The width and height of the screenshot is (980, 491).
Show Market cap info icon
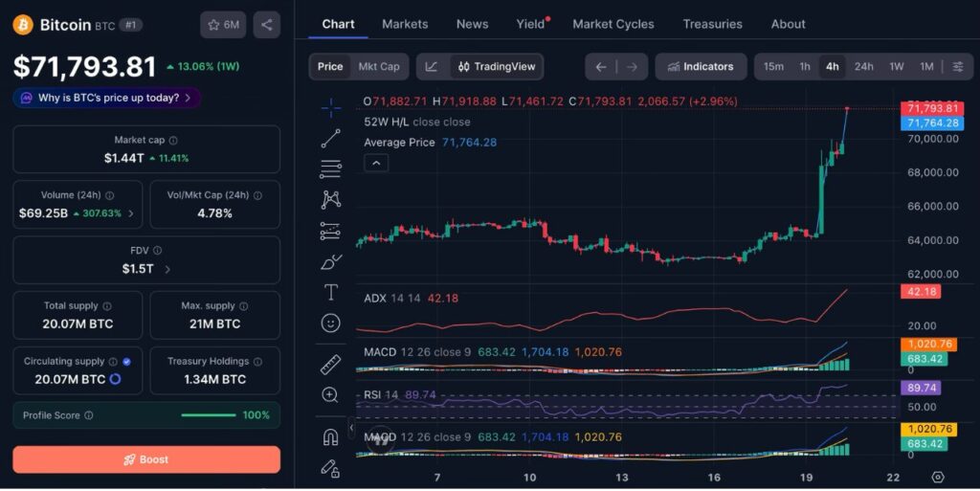tap(173, 141)
